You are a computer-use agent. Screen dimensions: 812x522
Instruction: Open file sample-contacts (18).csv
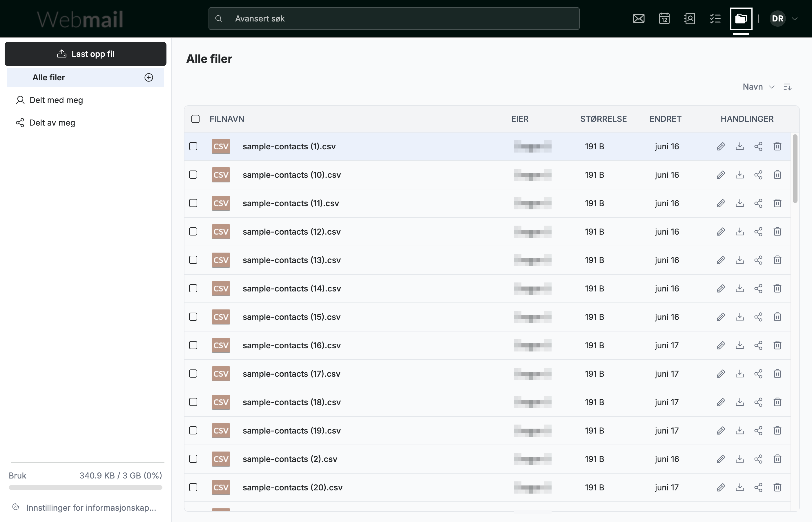[x=292, y=402]
